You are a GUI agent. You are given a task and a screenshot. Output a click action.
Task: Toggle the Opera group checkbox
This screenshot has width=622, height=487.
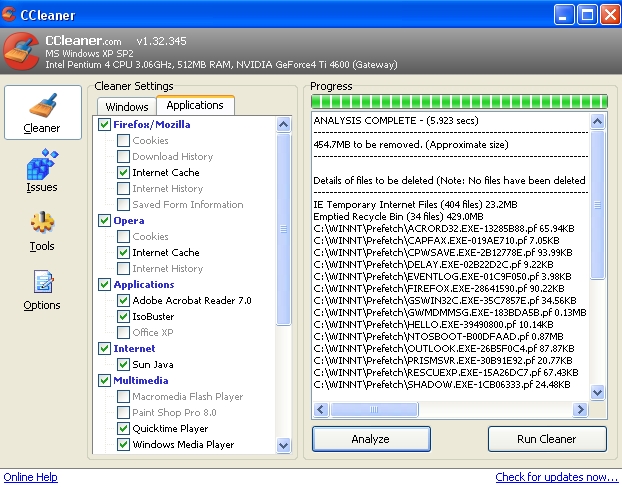point(105,221)
